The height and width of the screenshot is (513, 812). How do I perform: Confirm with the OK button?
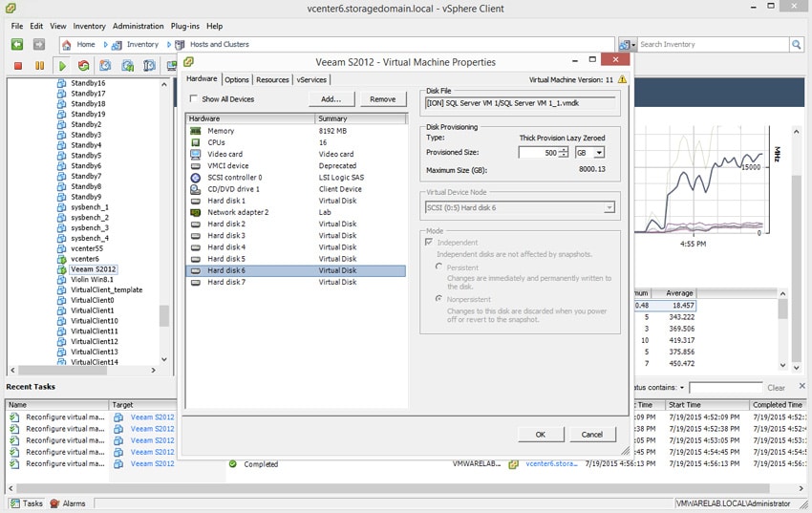541,435
